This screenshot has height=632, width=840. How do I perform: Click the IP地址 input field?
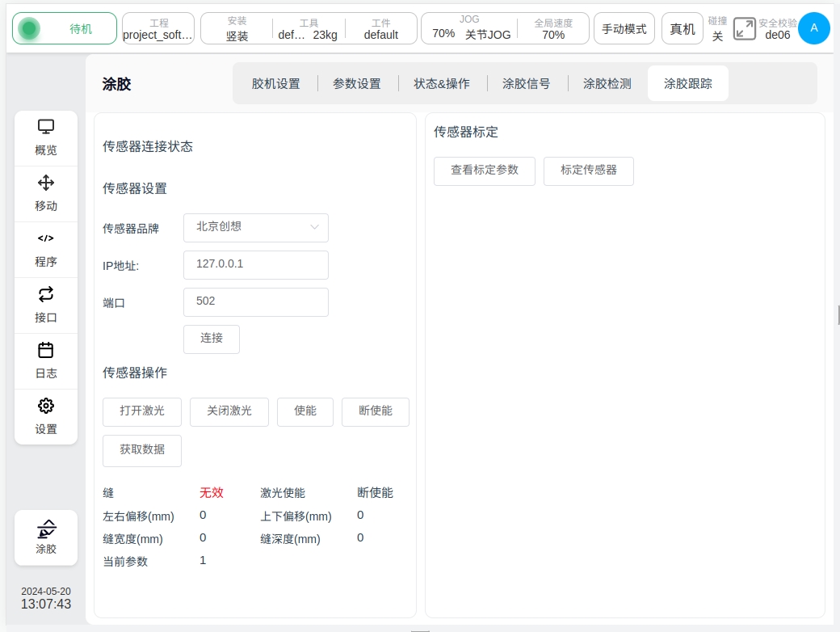pos(256,265)
